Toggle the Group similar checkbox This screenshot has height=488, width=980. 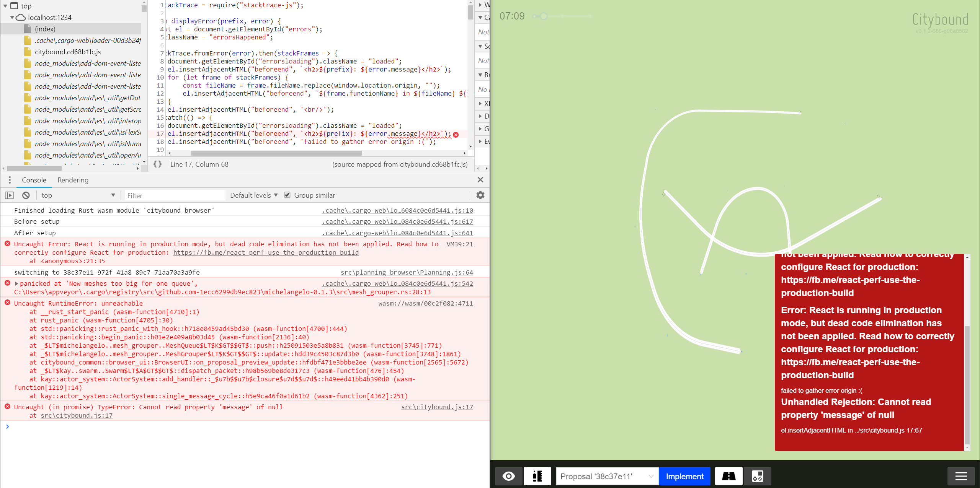287,195
